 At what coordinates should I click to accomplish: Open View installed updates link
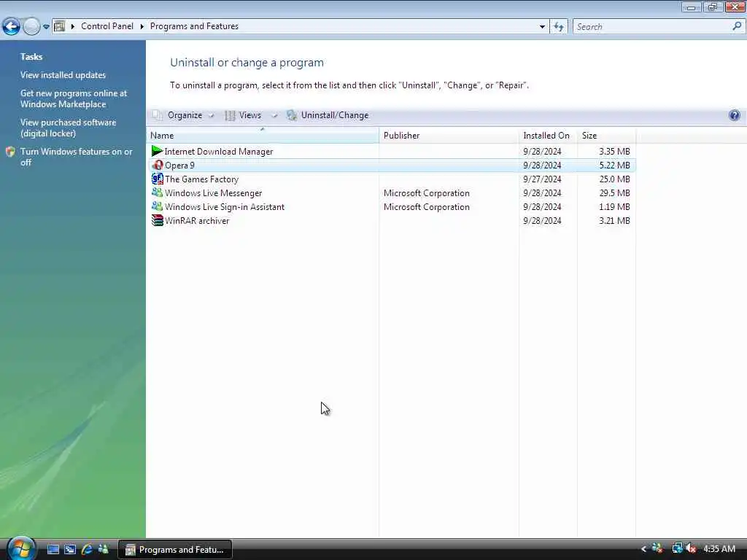point(63,75)
